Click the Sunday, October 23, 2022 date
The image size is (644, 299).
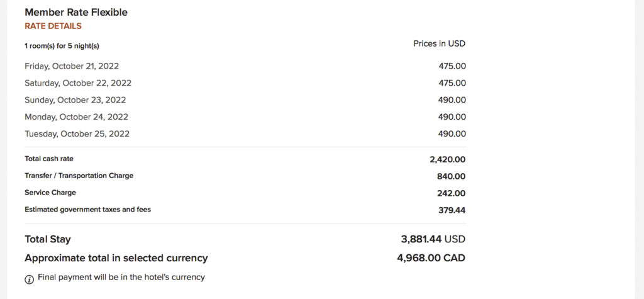(x=75, y=100)
